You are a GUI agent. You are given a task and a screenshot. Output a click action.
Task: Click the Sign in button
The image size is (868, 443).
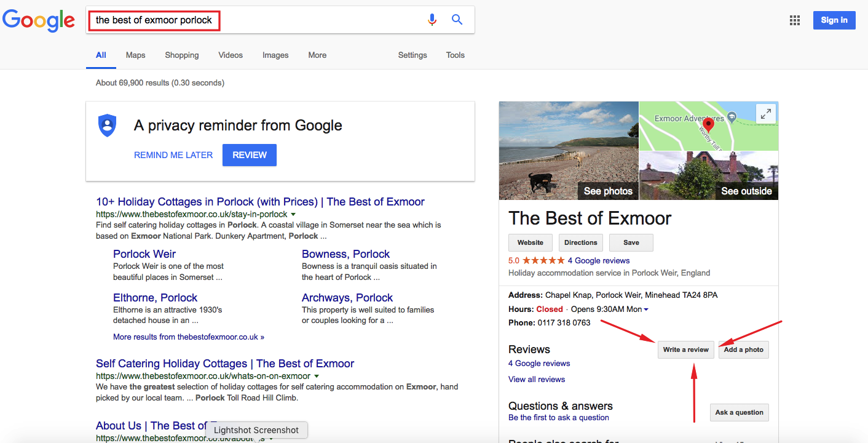834,20
